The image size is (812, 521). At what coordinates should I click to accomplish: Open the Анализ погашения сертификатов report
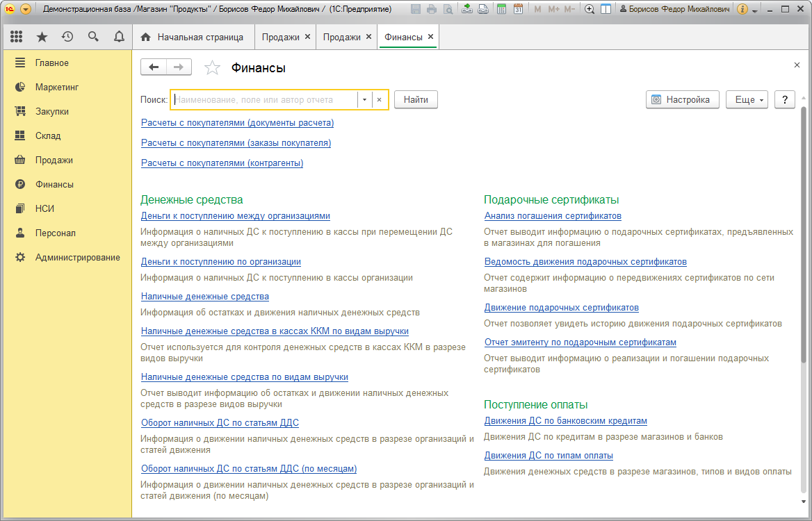pos(553,216)
